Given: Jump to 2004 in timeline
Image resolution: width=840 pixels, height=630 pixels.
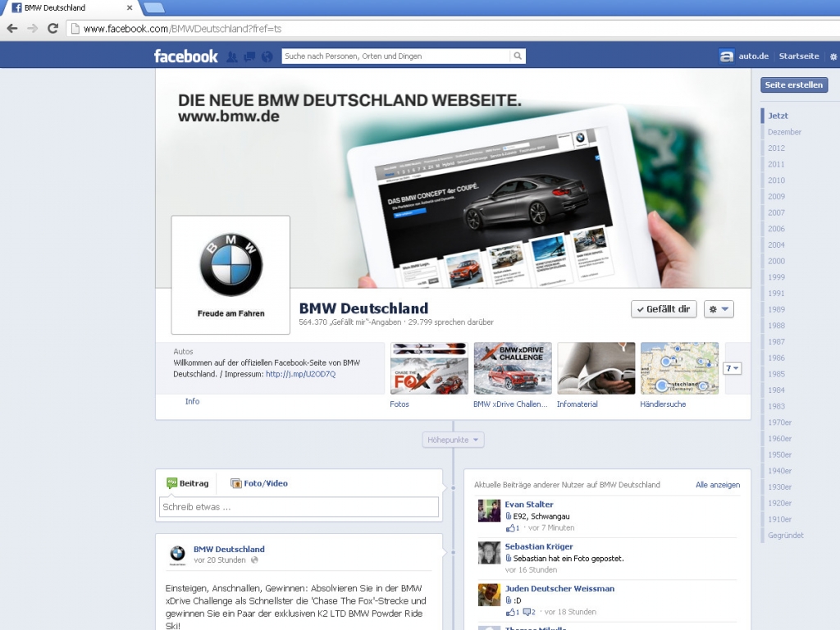Looking at the screenshot, I should pos(776,244).
